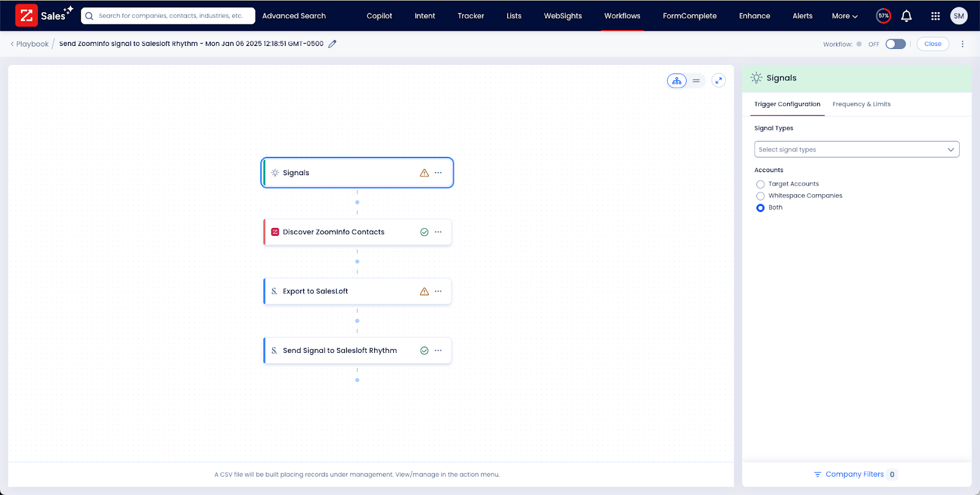Viewport: 980px width, 495px height.
Task: Switch to the tree layout view
Action: [x=677, y=81]
